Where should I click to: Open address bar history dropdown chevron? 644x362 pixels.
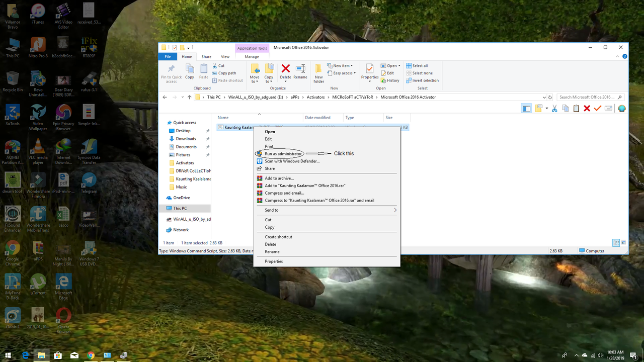pos(544,97)
